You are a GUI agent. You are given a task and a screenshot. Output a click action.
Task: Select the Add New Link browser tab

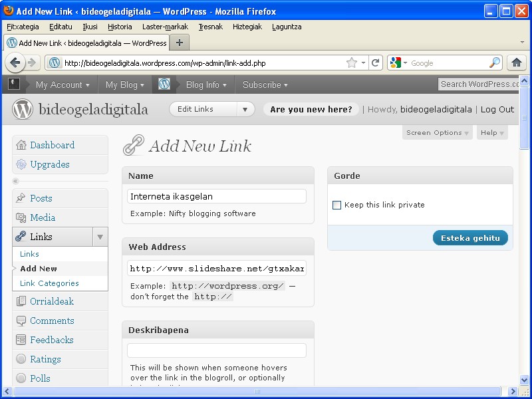[86, 43]
